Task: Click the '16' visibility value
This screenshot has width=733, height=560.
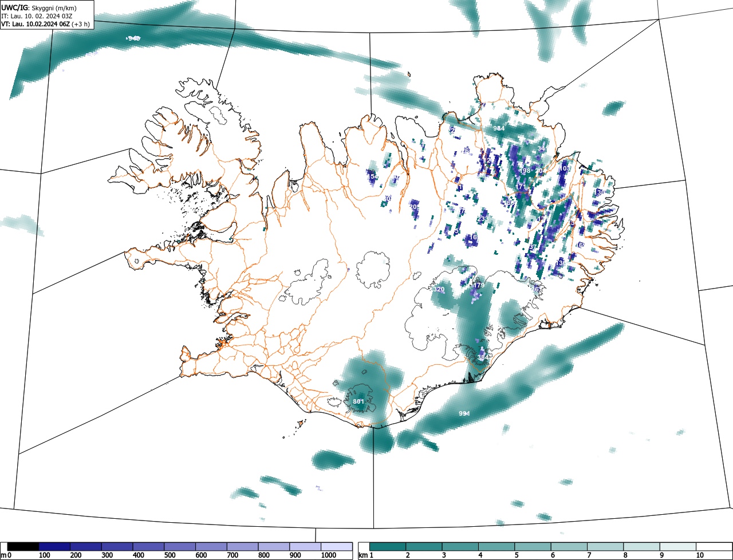Action: 473,237
